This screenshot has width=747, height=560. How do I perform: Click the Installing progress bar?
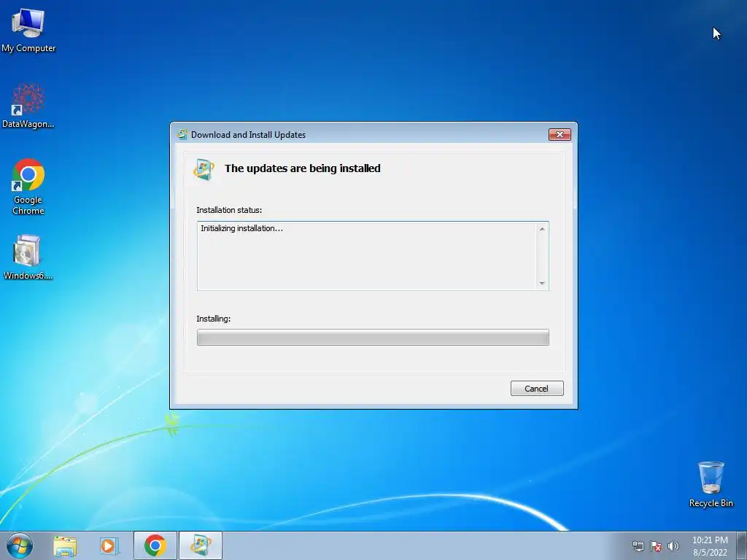point(373,337)
